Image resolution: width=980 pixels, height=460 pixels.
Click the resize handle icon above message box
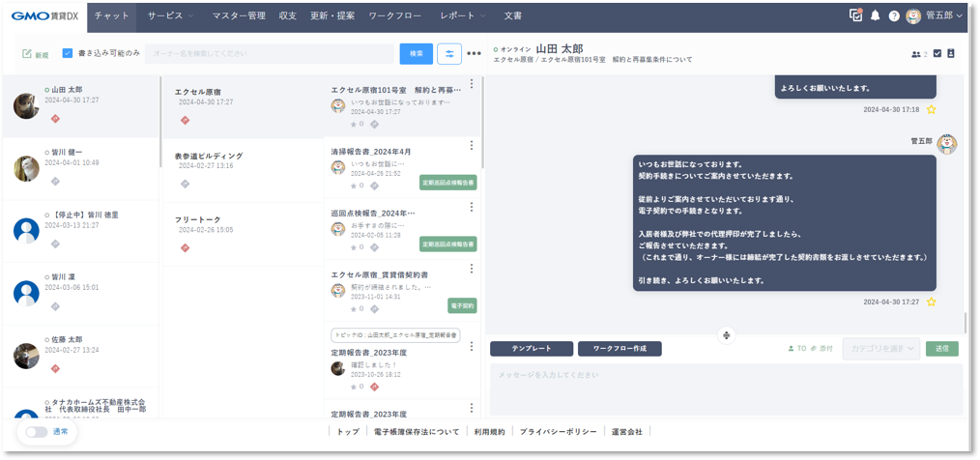tap(726, 335)
